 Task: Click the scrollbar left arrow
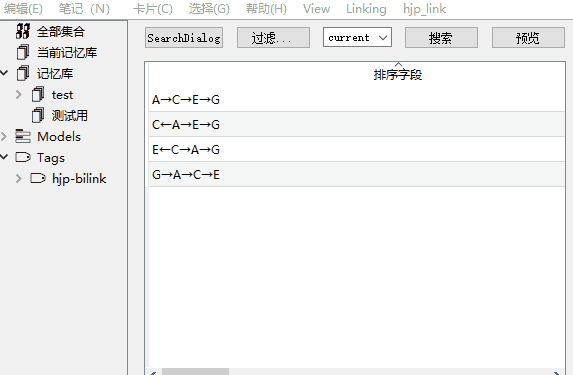click(x=153, y=372)
